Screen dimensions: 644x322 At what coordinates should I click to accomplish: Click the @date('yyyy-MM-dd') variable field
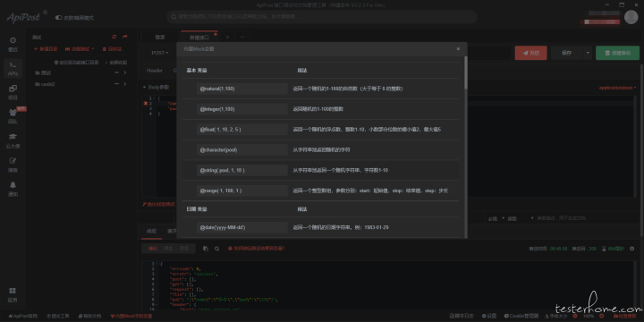click(242, 227)
